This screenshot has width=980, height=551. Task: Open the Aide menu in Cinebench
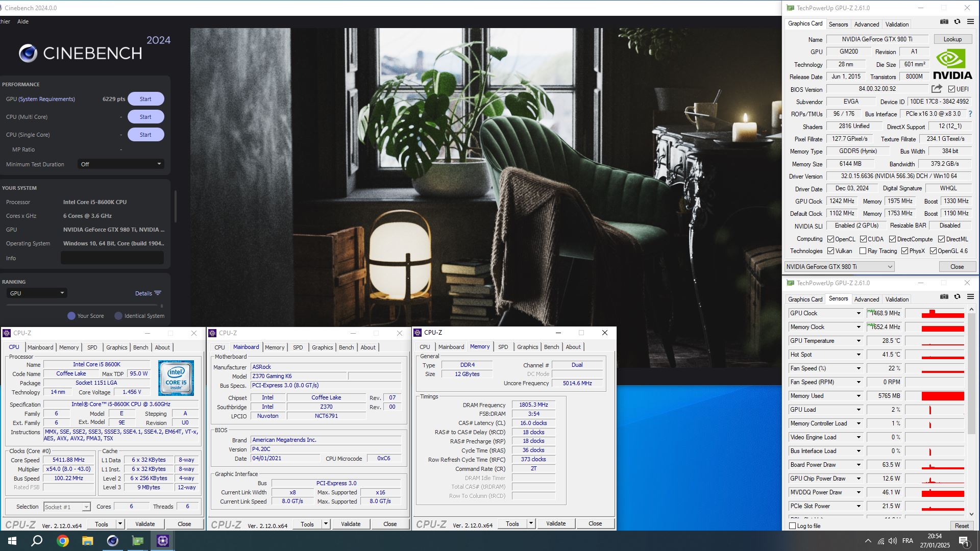click(x=23, y=21)
